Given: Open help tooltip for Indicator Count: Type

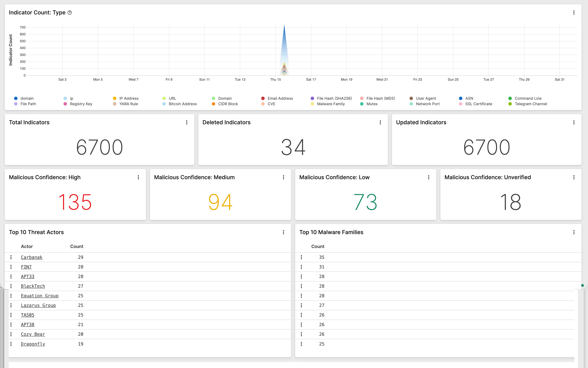Looking at the screenshot, I should coord(70,12).
